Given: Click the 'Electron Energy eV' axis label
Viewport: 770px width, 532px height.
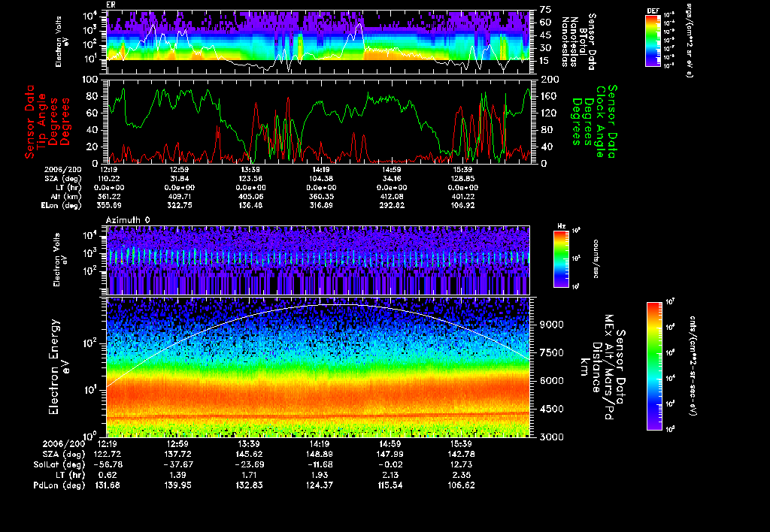Looking at the screenshot, I should click(58, 367).
